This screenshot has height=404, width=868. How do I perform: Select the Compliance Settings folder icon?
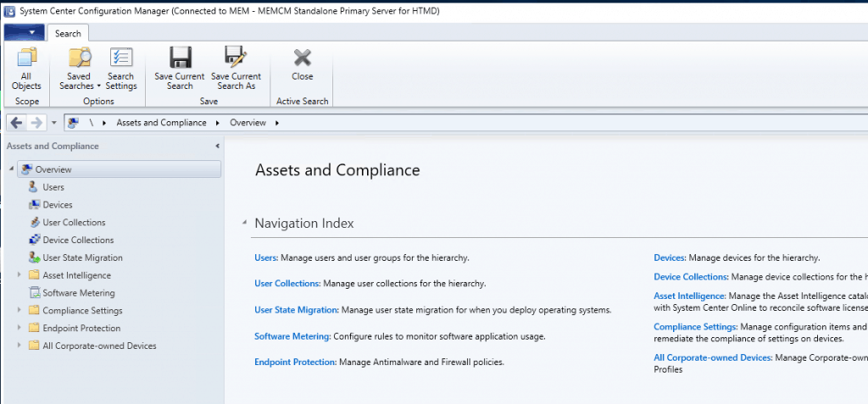pyautogui.click(x=34, y=311)
